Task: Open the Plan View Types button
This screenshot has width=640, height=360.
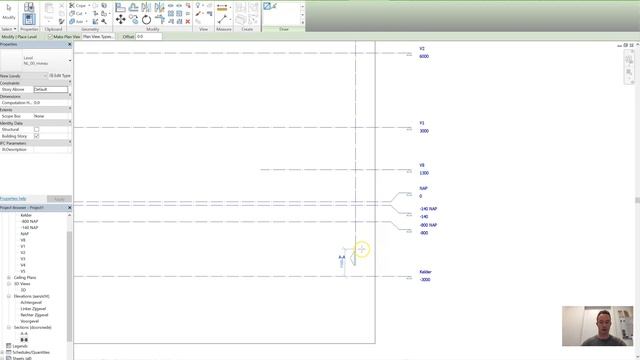Action: tap(98, 36)
